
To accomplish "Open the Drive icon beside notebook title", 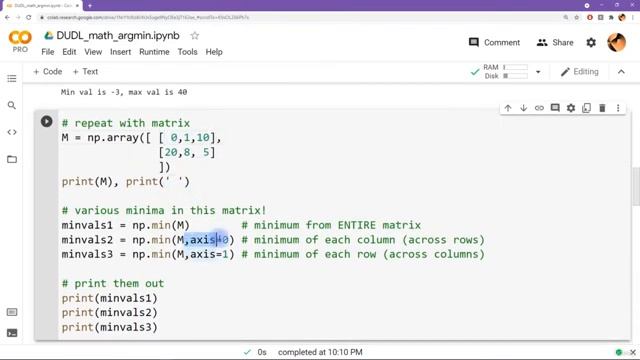I will 49,36.
